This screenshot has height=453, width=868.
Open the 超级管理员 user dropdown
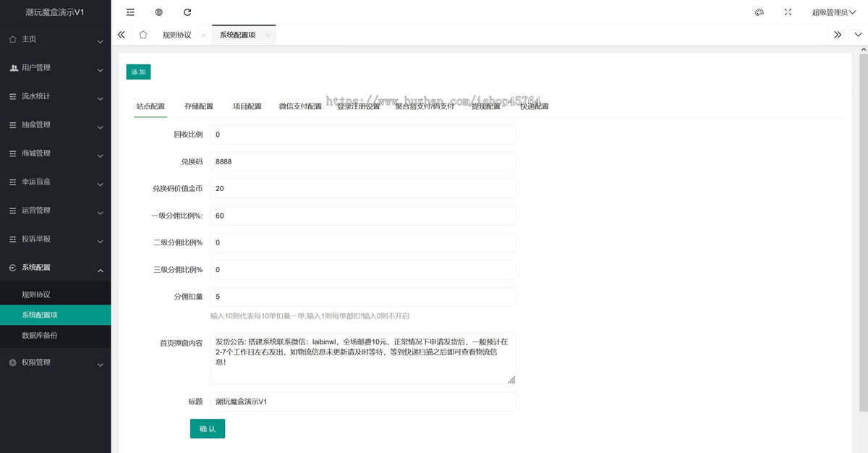tap(834, 12)
